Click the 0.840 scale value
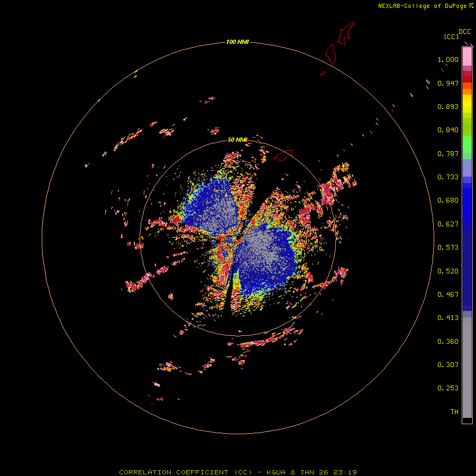 pyautogui.click(x=448, y=130)
